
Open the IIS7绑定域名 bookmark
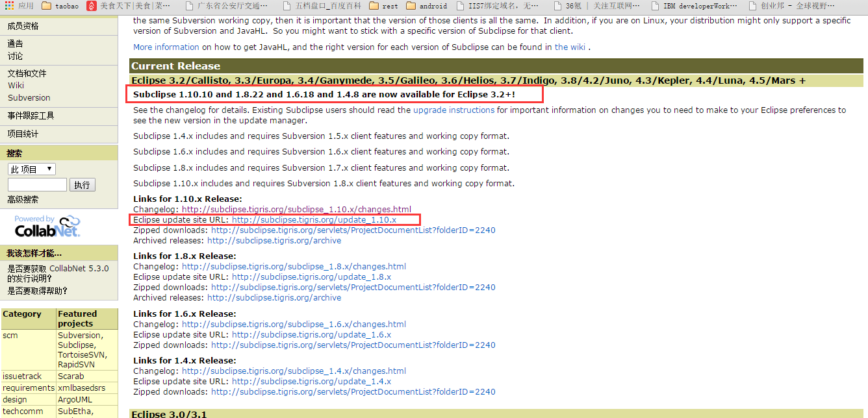coord(497,6)
